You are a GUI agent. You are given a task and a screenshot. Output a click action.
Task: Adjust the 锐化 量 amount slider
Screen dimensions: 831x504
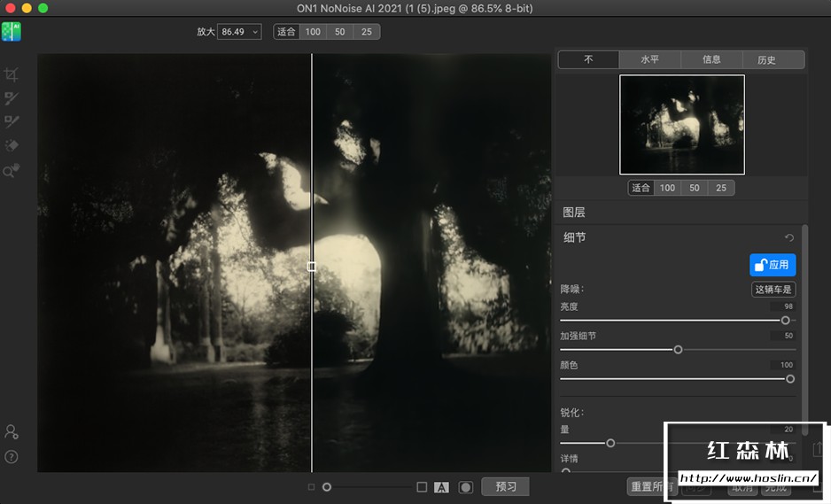pos(610,443)
